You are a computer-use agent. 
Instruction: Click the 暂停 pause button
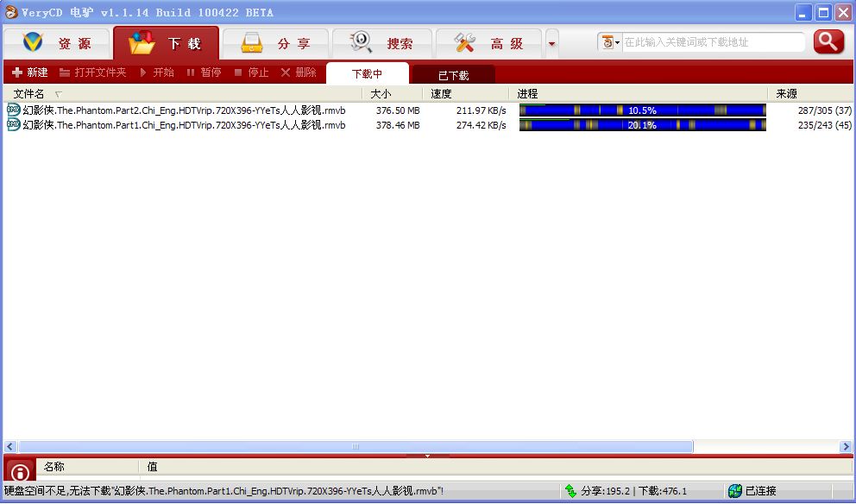point(204,72)
